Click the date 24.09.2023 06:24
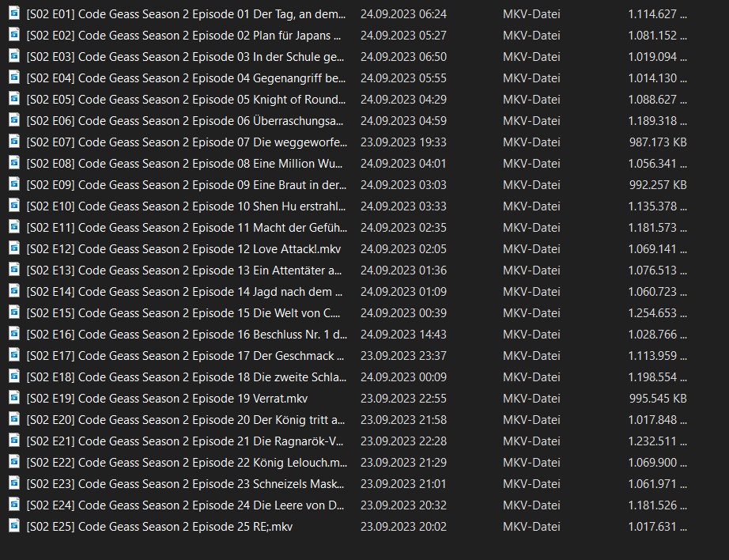729x560 pixels. [403, 14]
